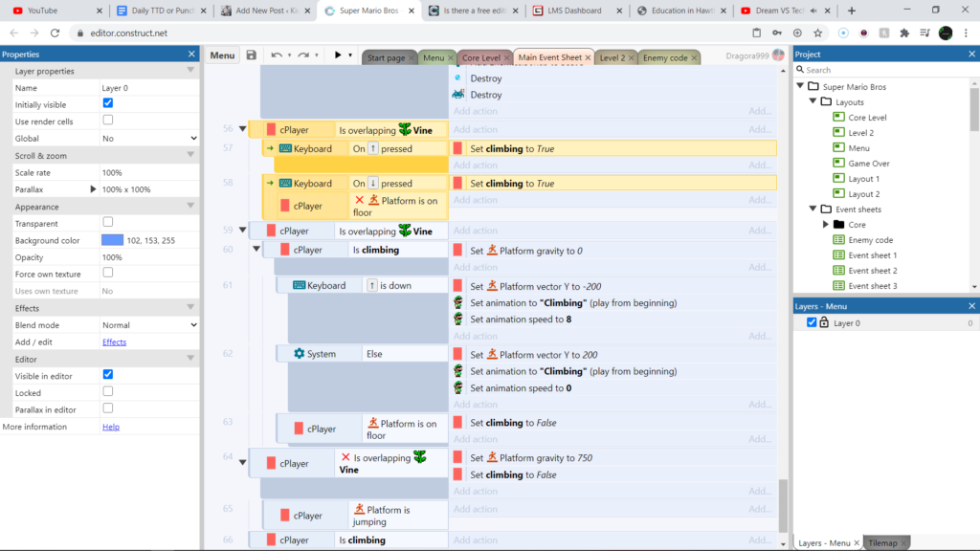Enable the Transparent checkbox
The width and height of the screenshot is (980, 551).
(107, 222)
